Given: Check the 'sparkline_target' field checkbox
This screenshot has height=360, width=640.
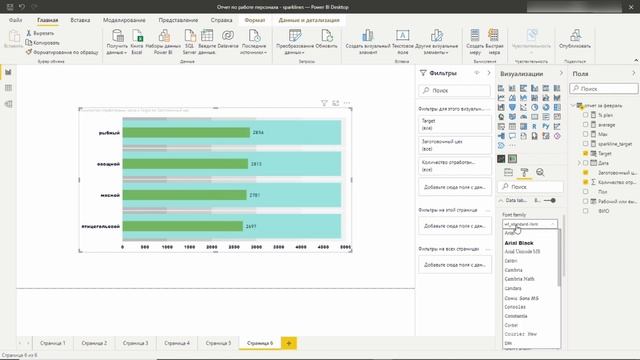Looking at the screenshot, I should (585, 144).
